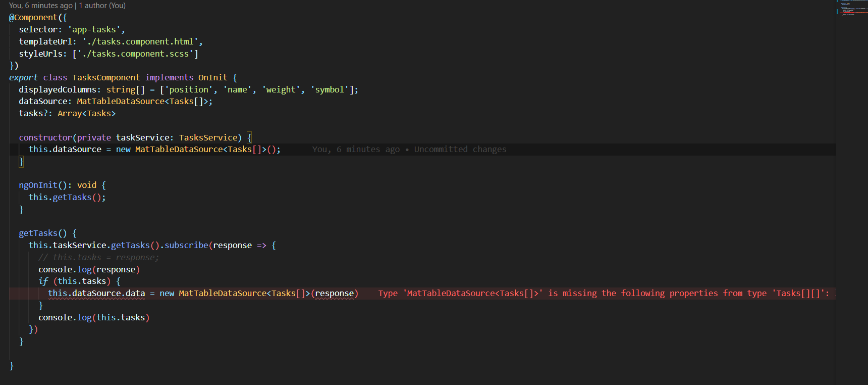Click the underlined this.dataSource.data error expression
Screen dimensions: 868x385
pos(96,293)
